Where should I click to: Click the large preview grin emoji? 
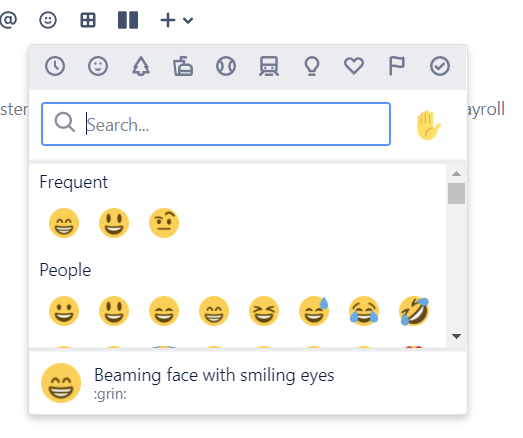click(61, 383)
